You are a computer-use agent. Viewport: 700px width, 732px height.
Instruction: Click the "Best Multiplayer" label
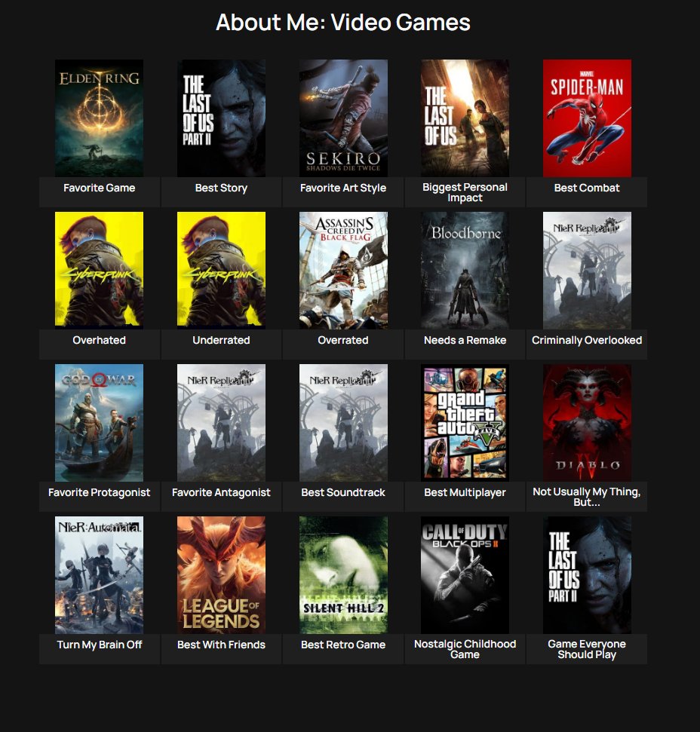pos(465,492)
